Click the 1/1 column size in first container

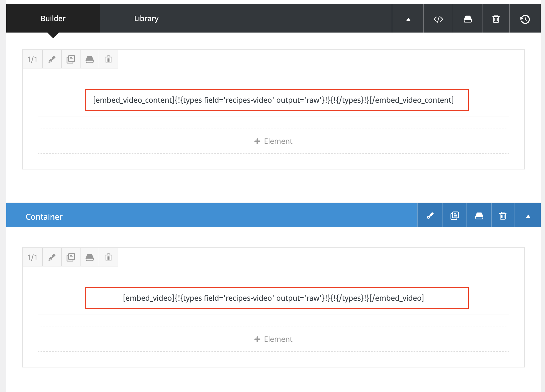pos(33,59)
